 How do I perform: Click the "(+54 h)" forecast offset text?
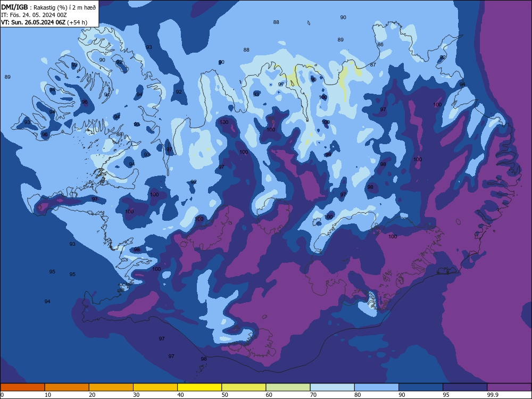pyautogui.click(x=77, y=22)
